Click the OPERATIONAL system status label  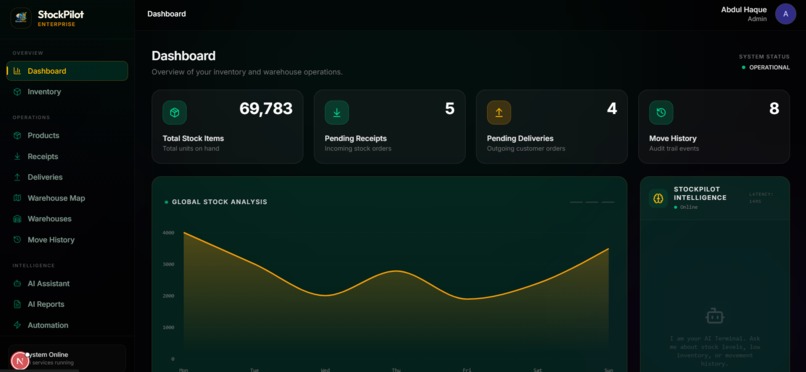click(770, 67)
